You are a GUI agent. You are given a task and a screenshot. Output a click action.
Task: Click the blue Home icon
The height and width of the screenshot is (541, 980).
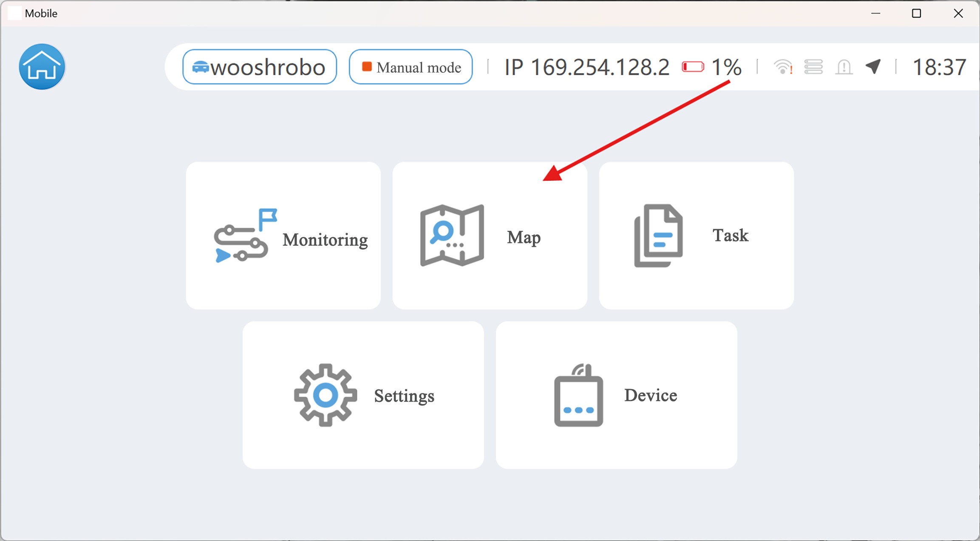(42, 67)
